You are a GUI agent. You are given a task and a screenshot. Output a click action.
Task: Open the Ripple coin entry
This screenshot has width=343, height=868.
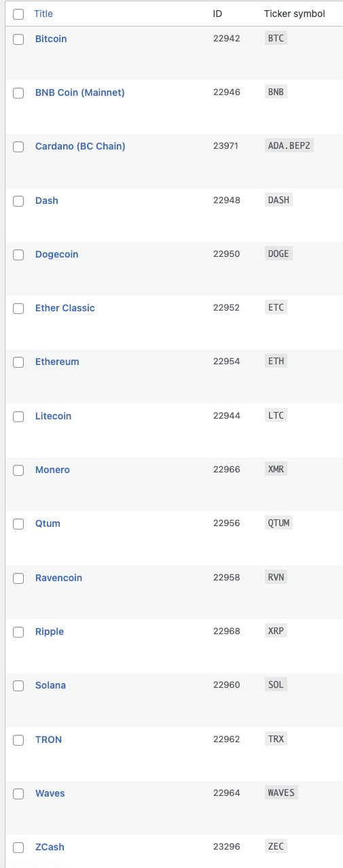[x=50, y=631]
